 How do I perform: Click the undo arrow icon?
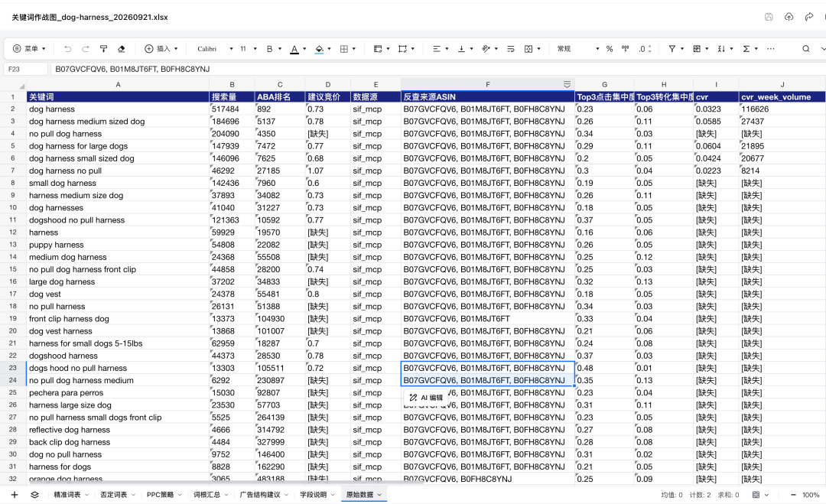pyautogui.click(x=67, y=49)
